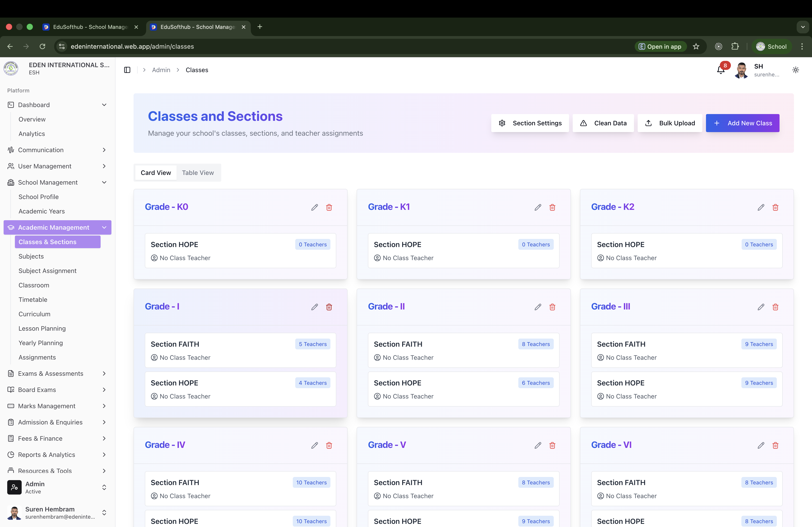This screenshot has height=527, width=812.
Task: Edit Grade - K0 using the pencil icon
Action: click(314, 207)
